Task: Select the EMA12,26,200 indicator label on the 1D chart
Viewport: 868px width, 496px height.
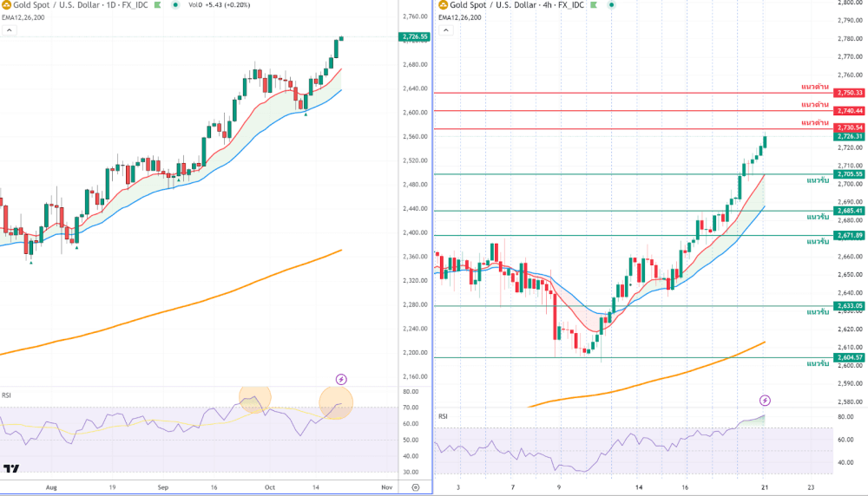Action: (x=23, y=17)
